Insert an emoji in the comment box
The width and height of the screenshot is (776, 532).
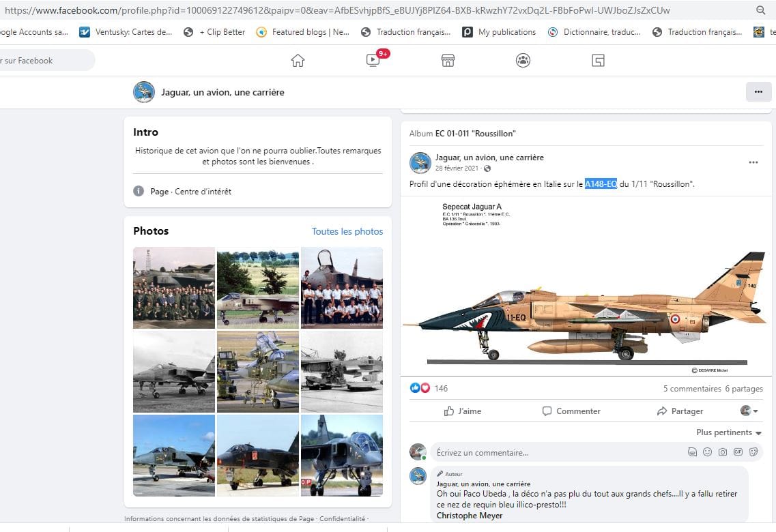click(x=708, y=452)
